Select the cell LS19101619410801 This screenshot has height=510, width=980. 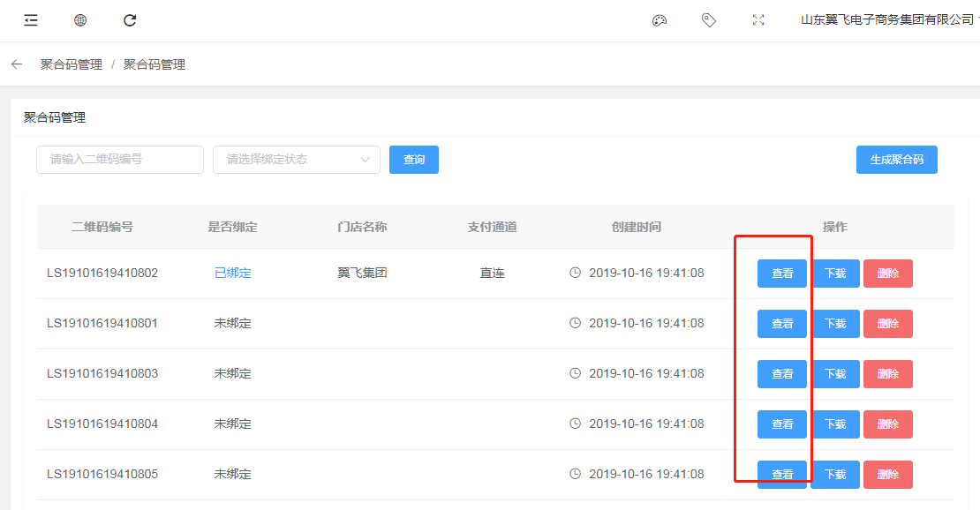[x=102, y=323]
